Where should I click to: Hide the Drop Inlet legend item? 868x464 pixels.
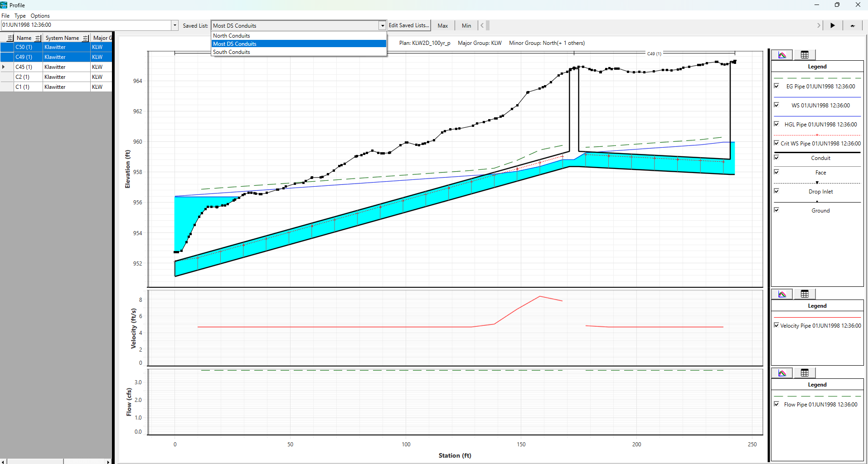click(776, 191)
